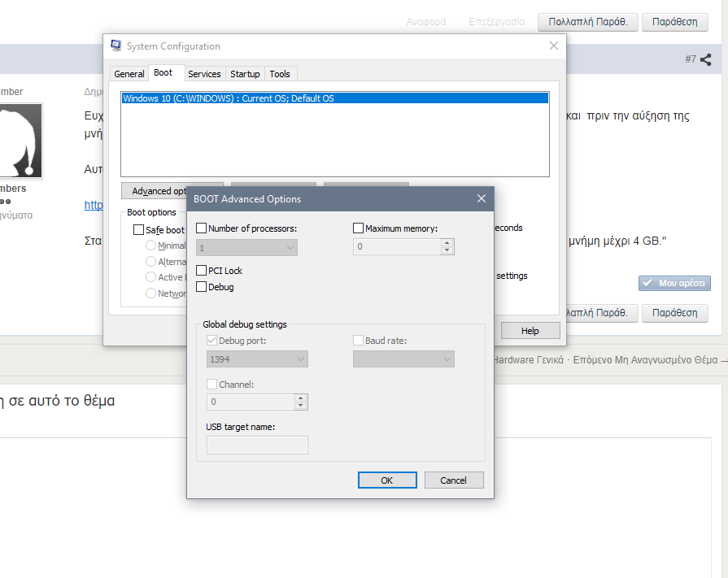Enable the Number of processors checkbox
The image size is (728, 578).
[x=201, y=228]
